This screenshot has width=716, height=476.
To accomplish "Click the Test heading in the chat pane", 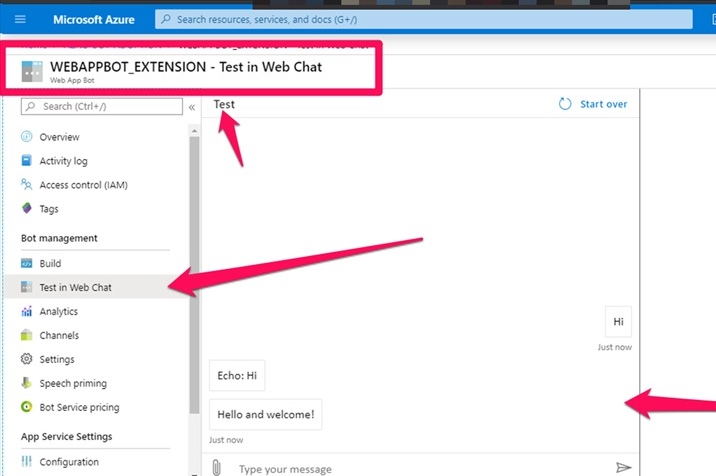I will (x=224, y=104).
